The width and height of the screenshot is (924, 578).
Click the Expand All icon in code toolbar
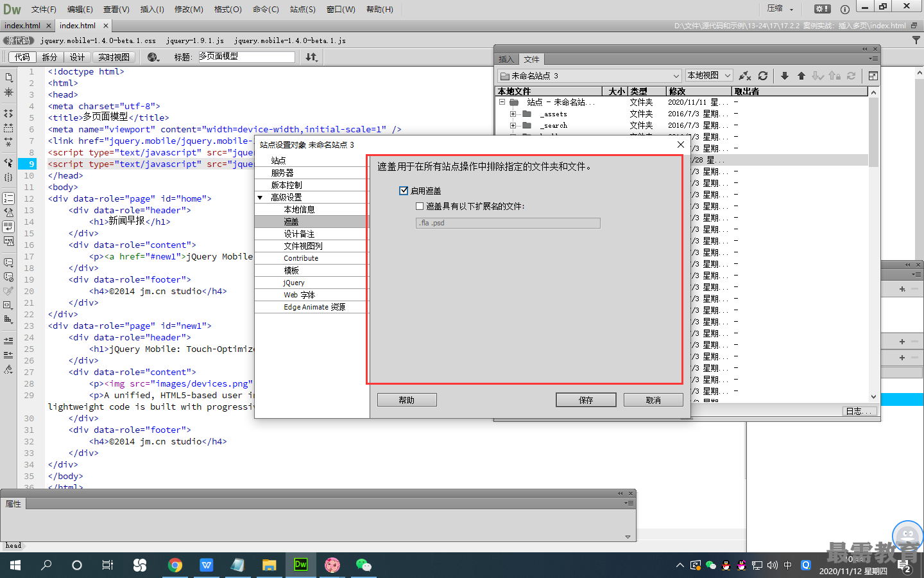(8, 142)
